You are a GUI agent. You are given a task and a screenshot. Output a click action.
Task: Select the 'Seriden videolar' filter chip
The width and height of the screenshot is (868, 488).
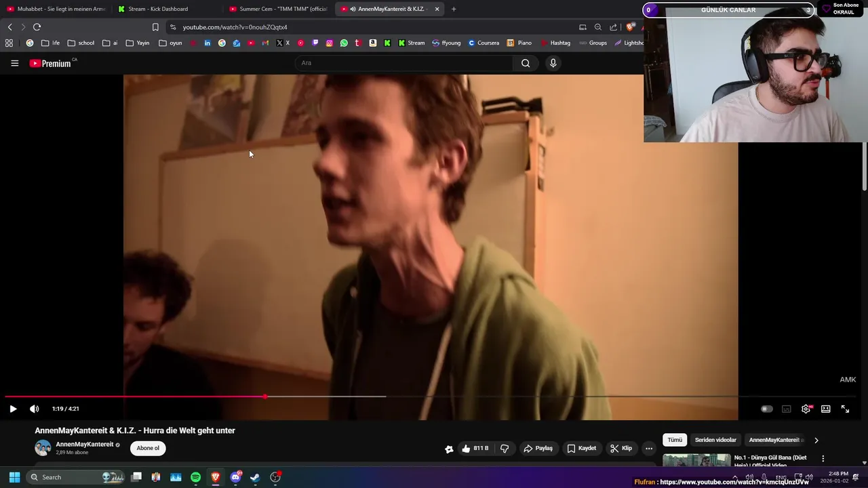(x=715, y=440)
